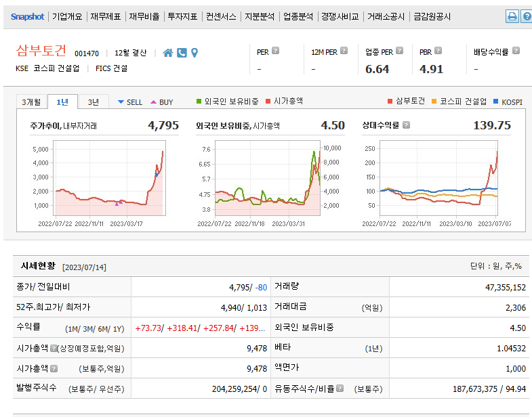This screenshot has width=532, height=417.
Task: Click the 베타 value 1.04532
Action: point(511,349)
